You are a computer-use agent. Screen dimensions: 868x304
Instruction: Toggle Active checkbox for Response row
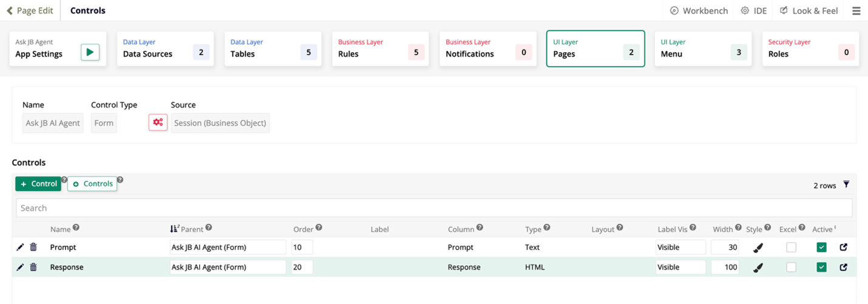(821, 267)
